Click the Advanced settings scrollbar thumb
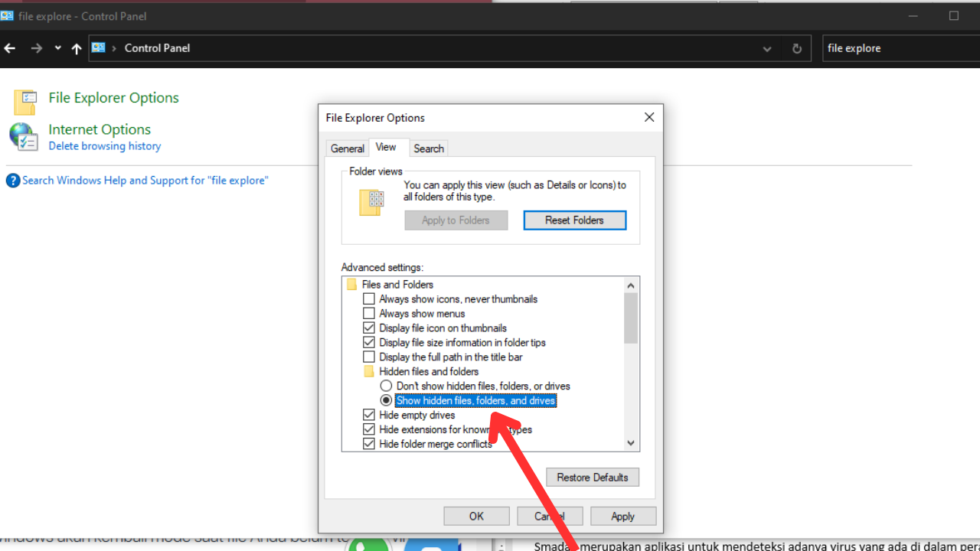Viewport: 980px width, 551px height. point(631,318)
